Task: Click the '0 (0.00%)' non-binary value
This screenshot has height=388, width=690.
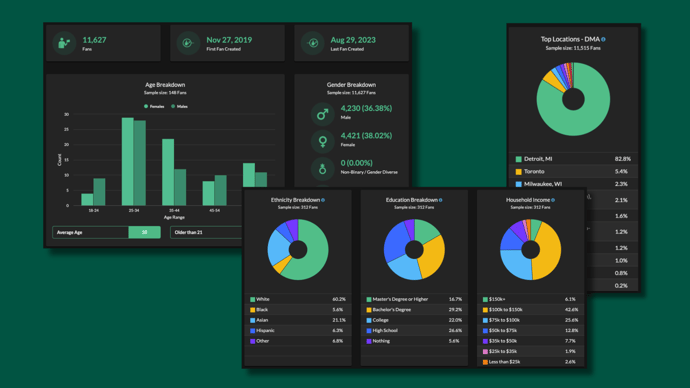Action: (356, 163)
